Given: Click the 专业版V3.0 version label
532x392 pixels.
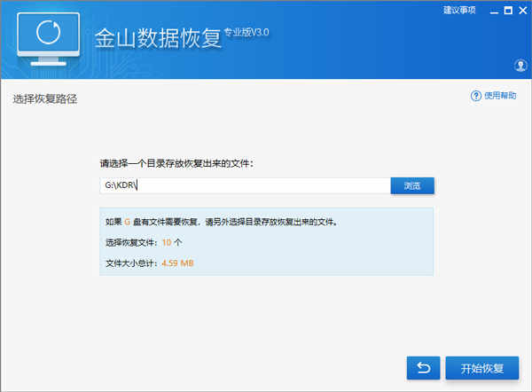Looking at the screenshot, I should tap(246, 33).
